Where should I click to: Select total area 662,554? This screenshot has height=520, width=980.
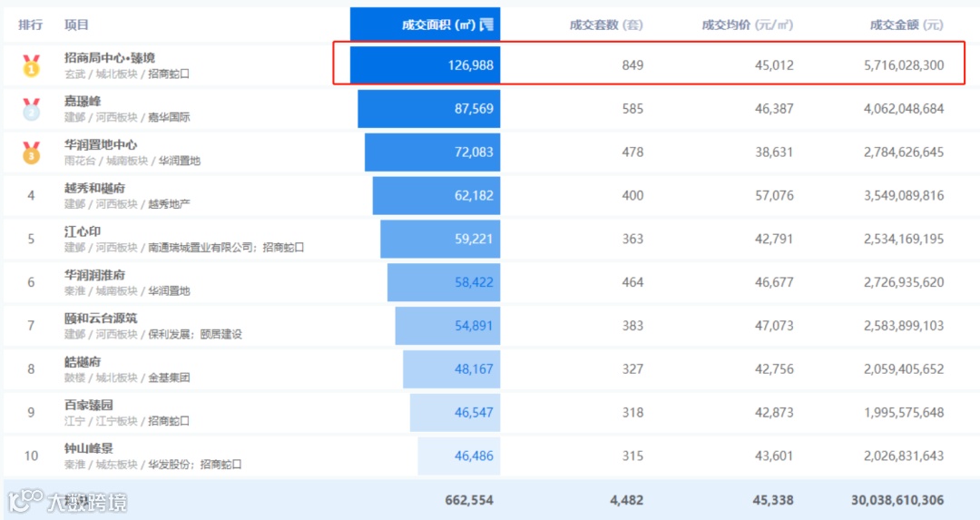click(x=469, y=500)
